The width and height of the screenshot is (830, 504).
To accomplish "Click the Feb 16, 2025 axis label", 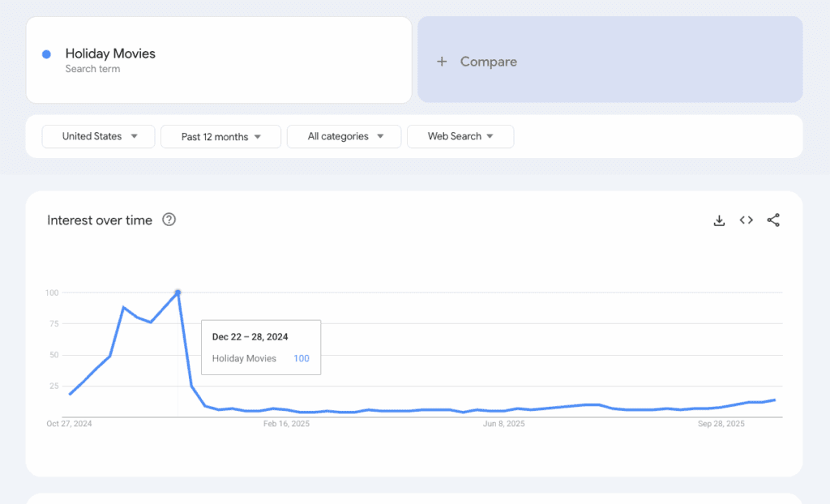I will point(286,424).
